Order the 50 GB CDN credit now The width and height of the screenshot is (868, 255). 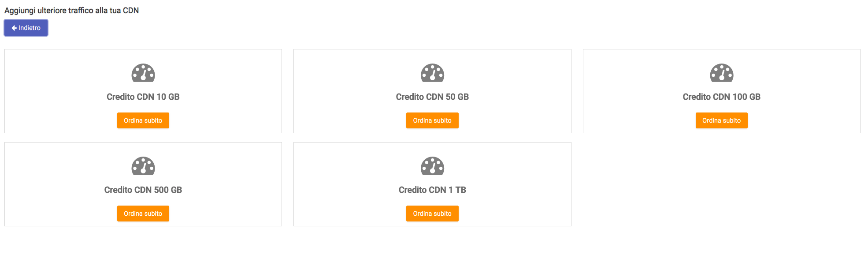[x=432, y=120]
